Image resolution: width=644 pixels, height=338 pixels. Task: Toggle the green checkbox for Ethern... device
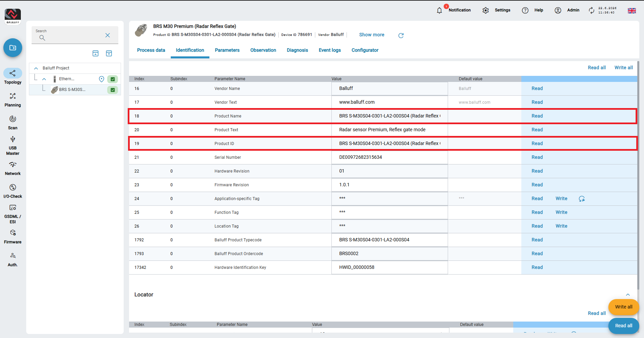(113, 79)
